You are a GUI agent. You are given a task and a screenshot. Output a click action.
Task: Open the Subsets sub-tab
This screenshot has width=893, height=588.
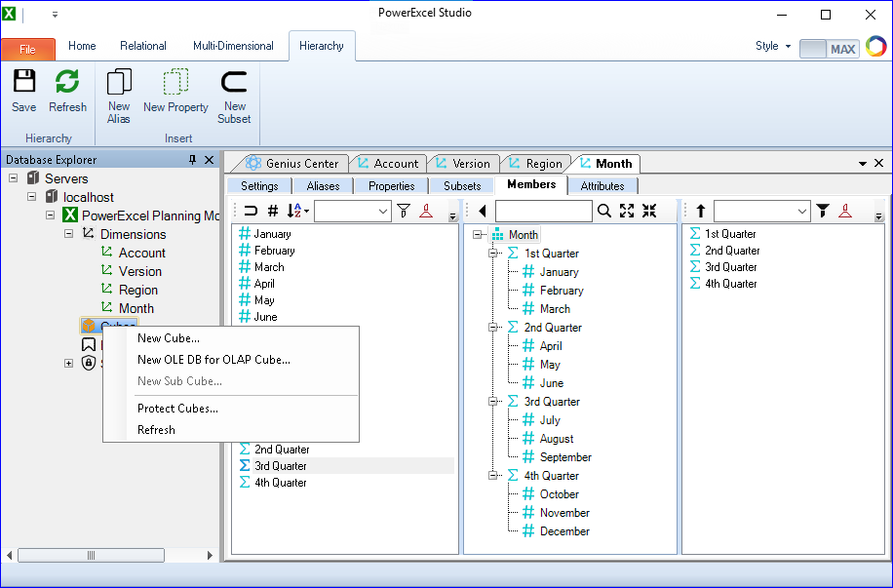(462, 185)
